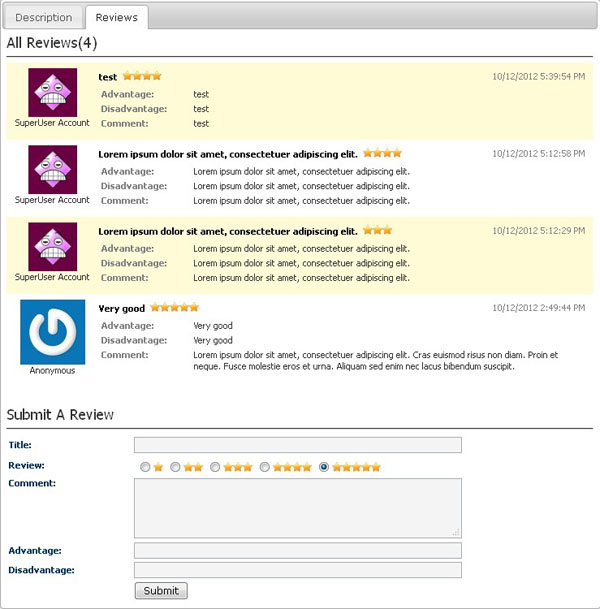Click the resize grip of the Comment box
600x609 pixels.
tap(456, 532)
